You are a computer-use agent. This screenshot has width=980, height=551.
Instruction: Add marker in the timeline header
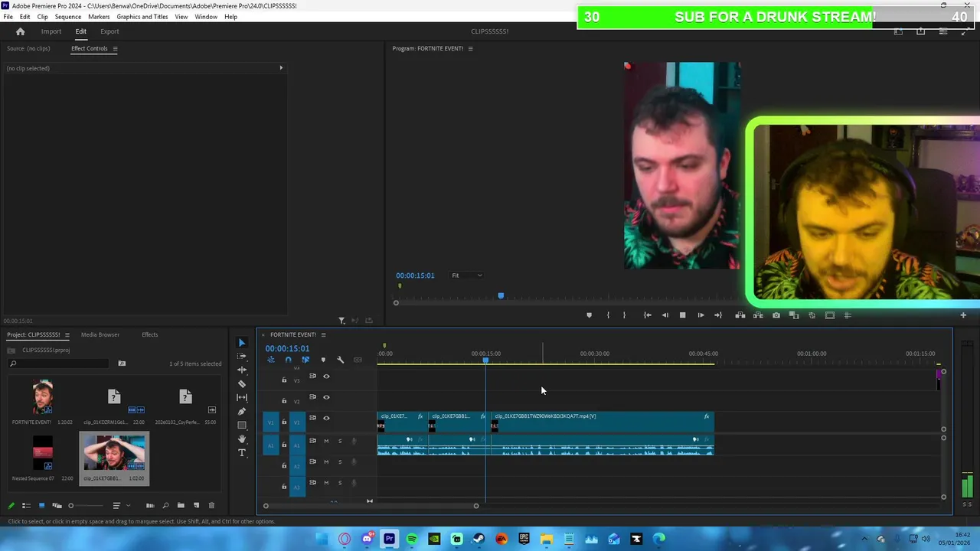[x=323, y=360]
